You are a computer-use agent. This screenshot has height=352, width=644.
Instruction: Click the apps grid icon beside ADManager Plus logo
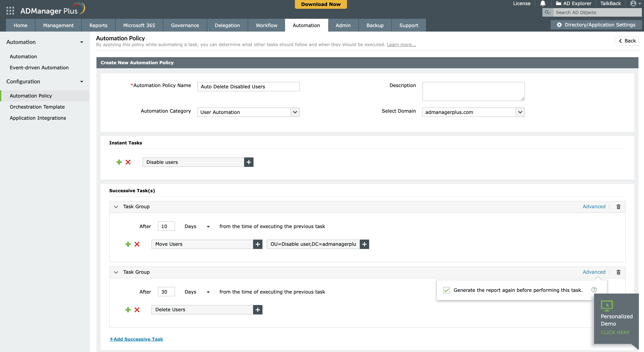[x=10, y=10]
